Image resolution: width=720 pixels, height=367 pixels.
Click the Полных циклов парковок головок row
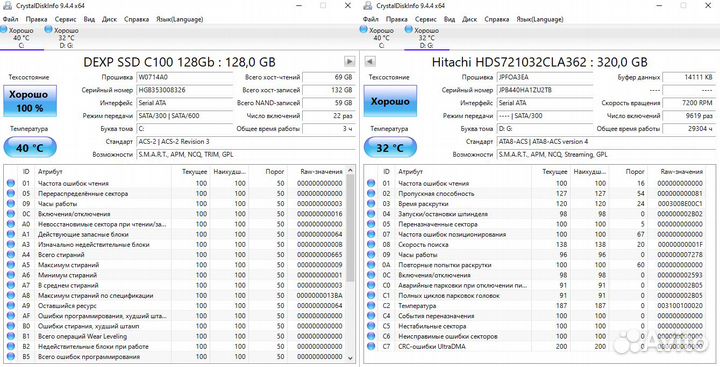point(539,295)
